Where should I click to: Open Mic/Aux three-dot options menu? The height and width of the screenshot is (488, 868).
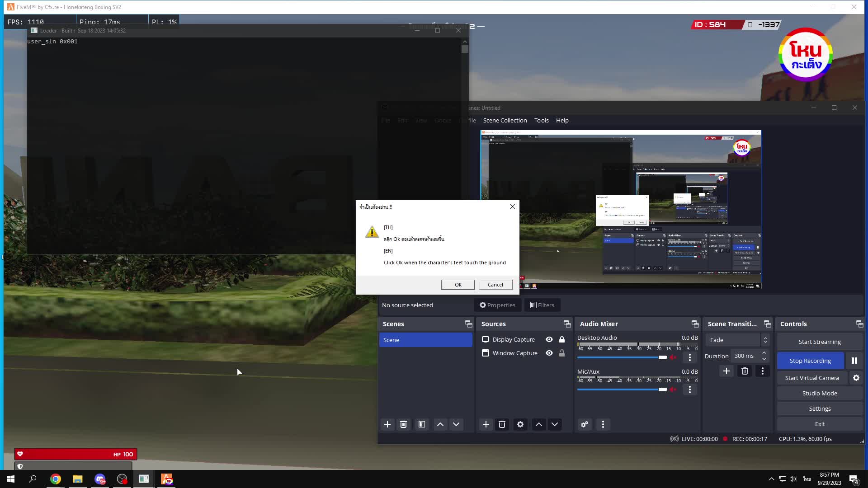[690, 389]
